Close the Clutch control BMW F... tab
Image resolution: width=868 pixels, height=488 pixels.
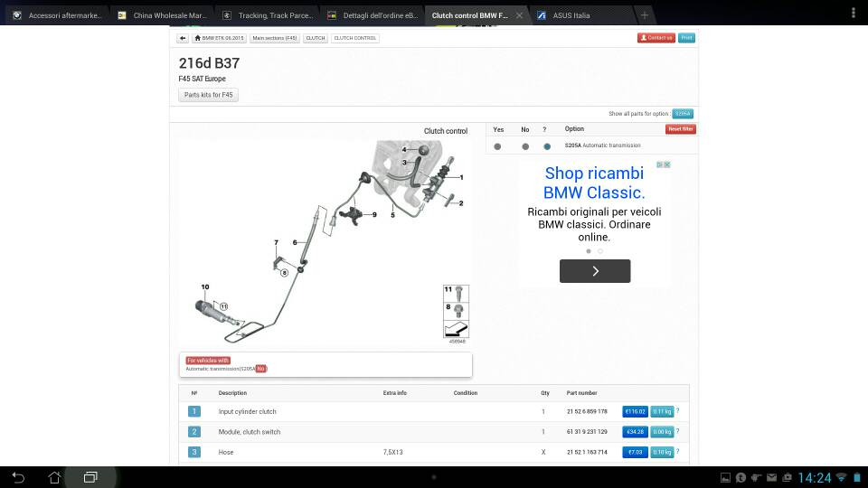[x=519, y=15]
